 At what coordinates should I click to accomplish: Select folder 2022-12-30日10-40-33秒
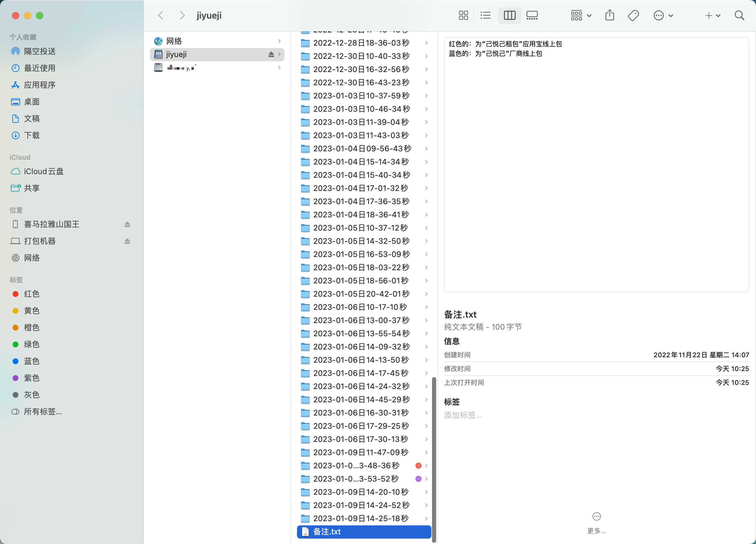[x=364, y=56]
